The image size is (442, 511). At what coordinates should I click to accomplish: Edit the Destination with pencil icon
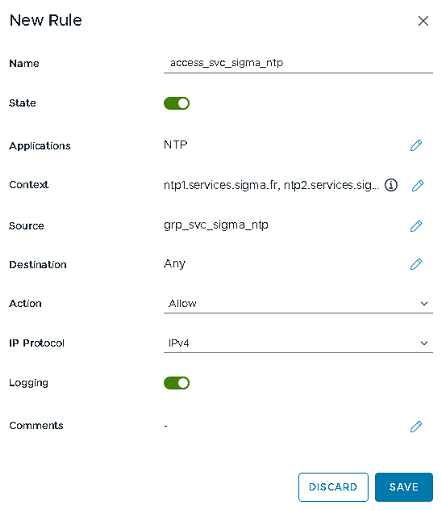click(x=416, y=264)
